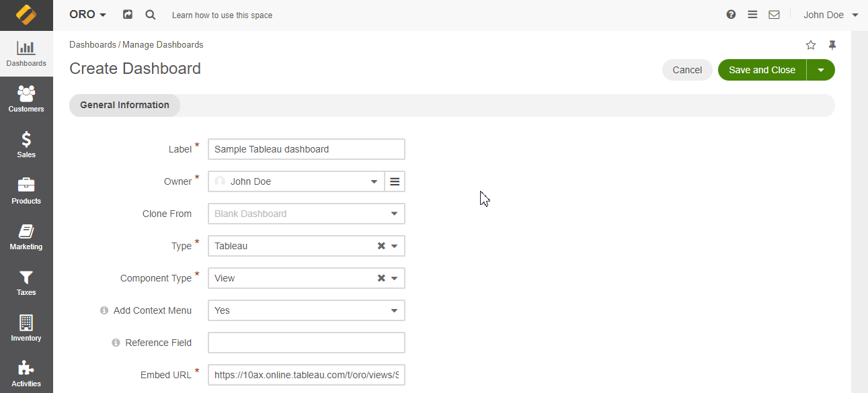
Task: Expand the Add Context Menu dropdown
Action: coord(394,310)
